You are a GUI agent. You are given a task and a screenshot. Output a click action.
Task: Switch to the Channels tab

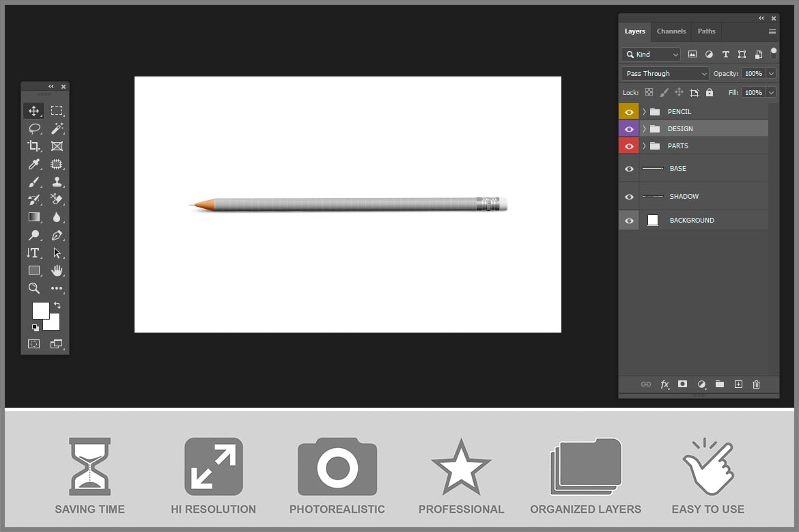tap(671, 31)
